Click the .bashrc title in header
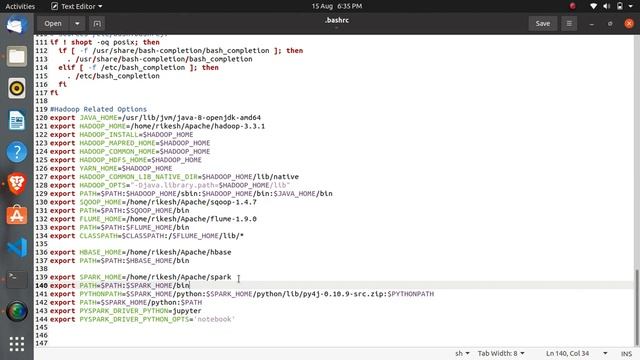 pos(337,20)
